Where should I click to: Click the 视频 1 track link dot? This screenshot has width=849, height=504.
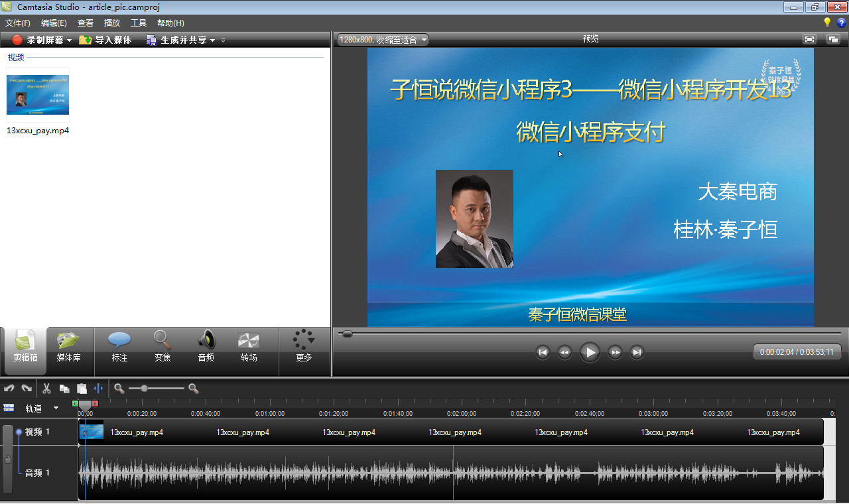coord(19,432)
